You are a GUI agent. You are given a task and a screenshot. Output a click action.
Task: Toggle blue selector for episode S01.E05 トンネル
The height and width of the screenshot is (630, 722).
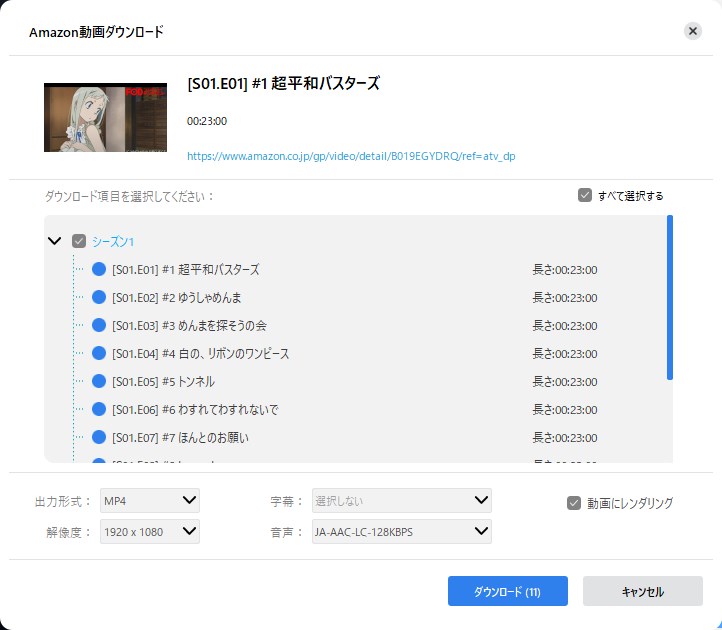click(x=99, y=381)
